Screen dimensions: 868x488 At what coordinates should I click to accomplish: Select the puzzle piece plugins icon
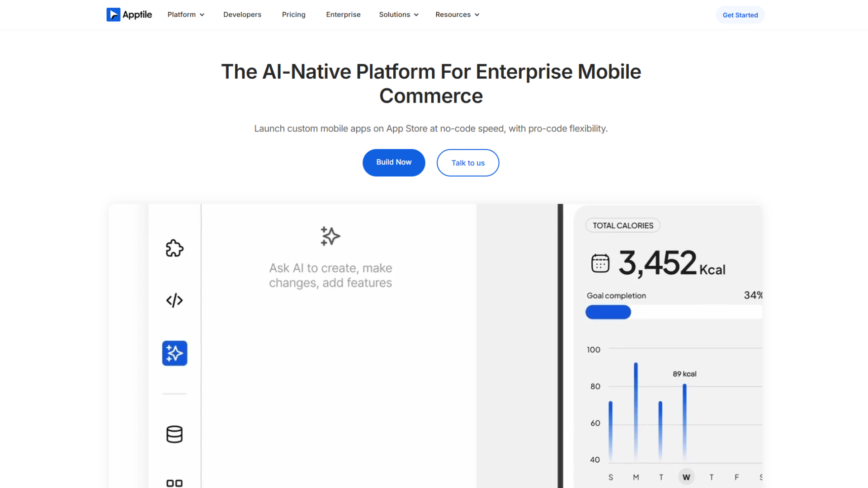(x=175, y=248)
